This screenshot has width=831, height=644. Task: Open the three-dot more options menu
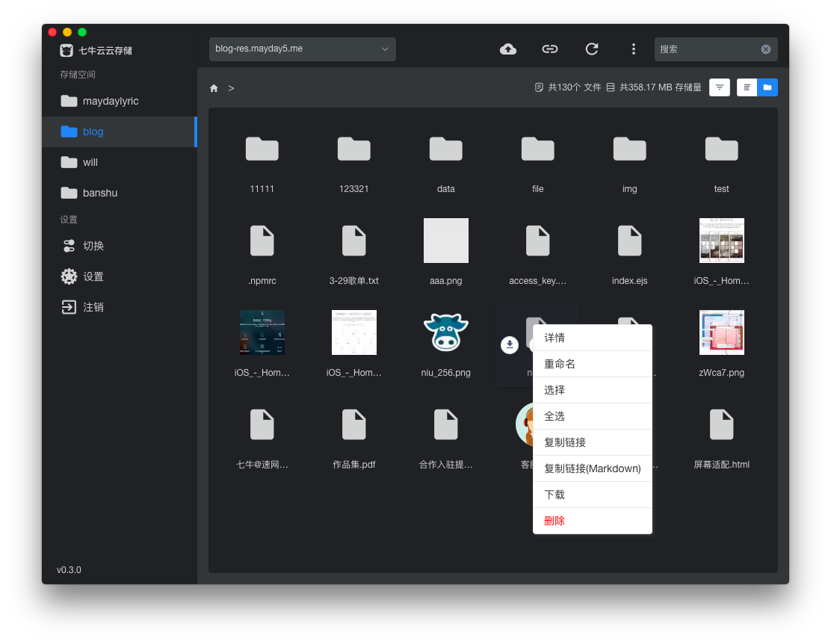point(634,49)
